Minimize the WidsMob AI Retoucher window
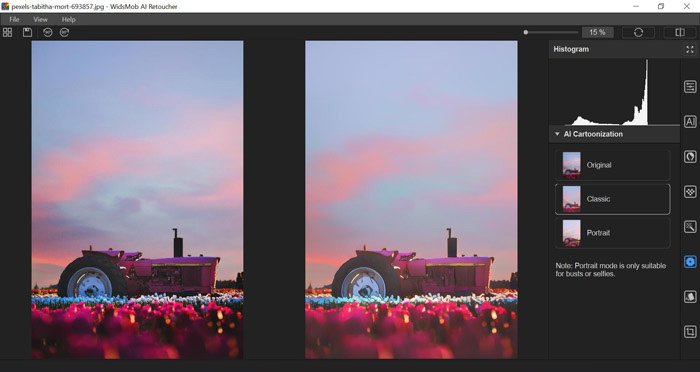 point(636,6)
